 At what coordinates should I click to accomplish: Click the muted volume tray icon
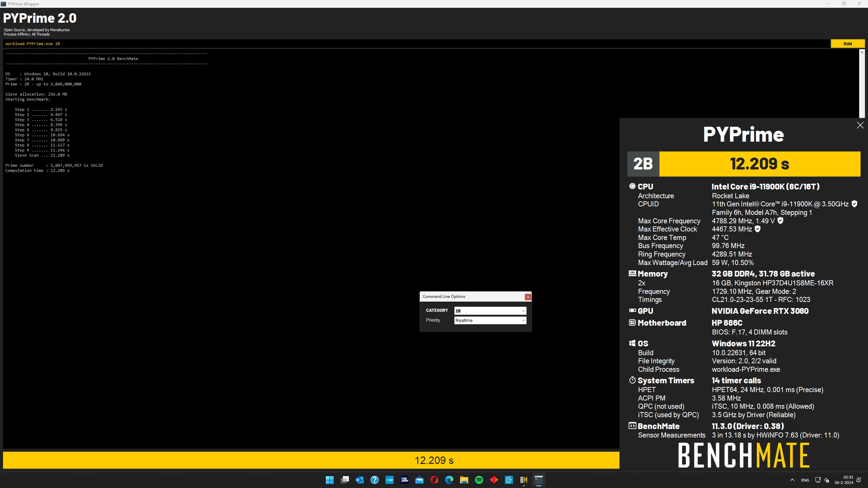(827, 480)
